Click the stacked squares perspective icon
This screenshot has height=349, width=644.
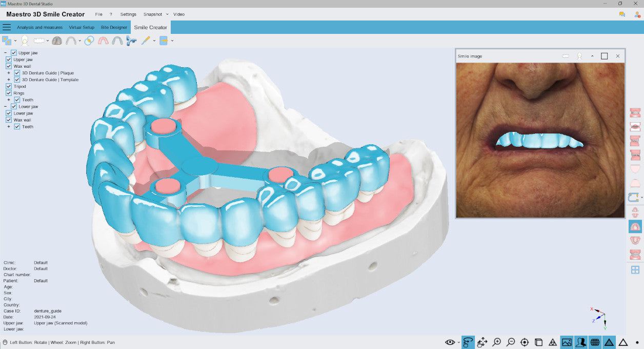(538, 342)
